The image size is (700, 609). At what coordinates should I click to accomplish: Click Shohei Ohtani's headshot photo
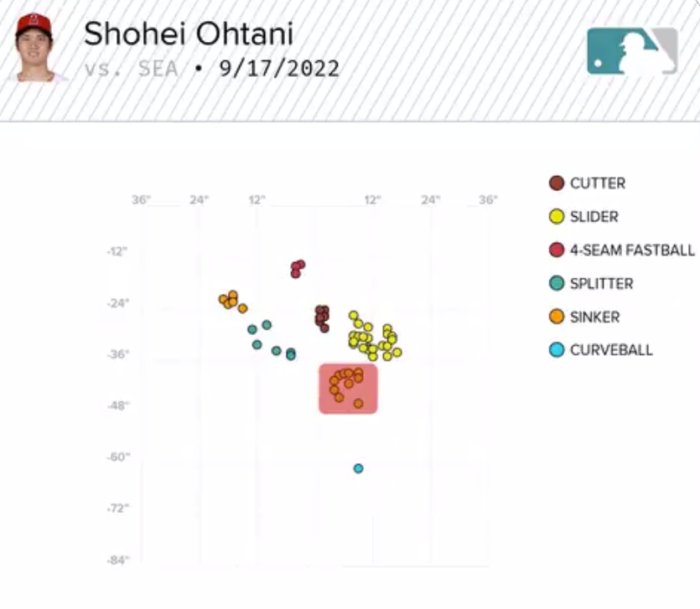[34, 47]
